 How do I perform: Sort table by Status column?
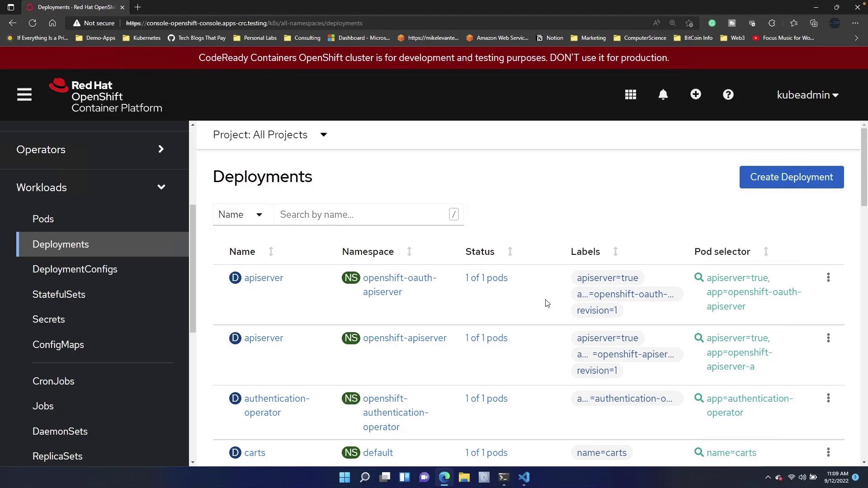pos(510,252)
